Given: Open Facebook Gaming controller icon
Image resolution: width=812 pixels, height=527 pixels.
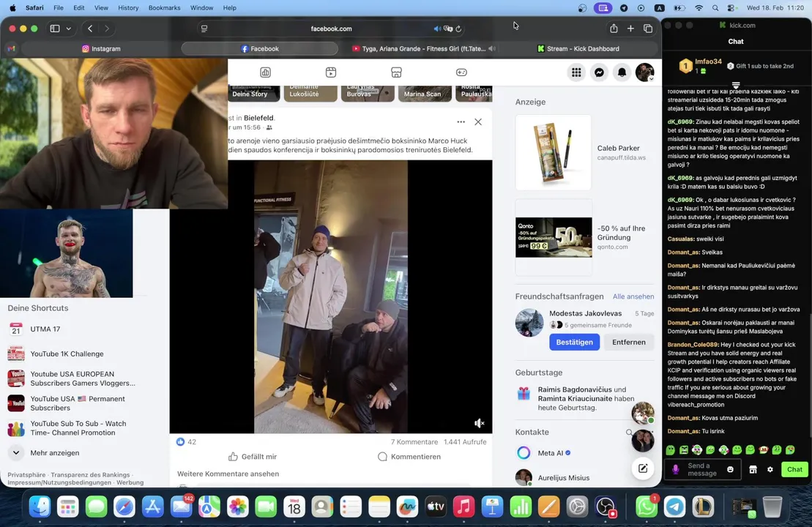Looking at the screenshot, I should point(461,72).
